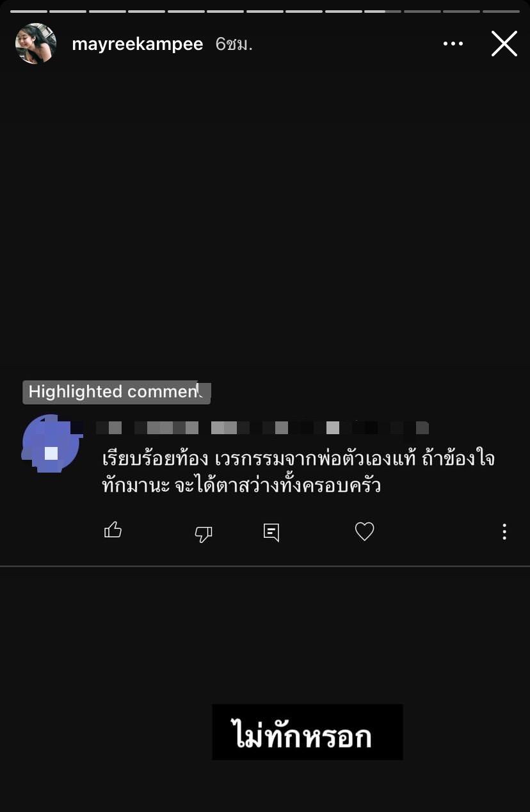This screenshot has height=812, width=530.
Task: Tap the ไม่ทักหรอก text sticker
Action: pos(307,732)
